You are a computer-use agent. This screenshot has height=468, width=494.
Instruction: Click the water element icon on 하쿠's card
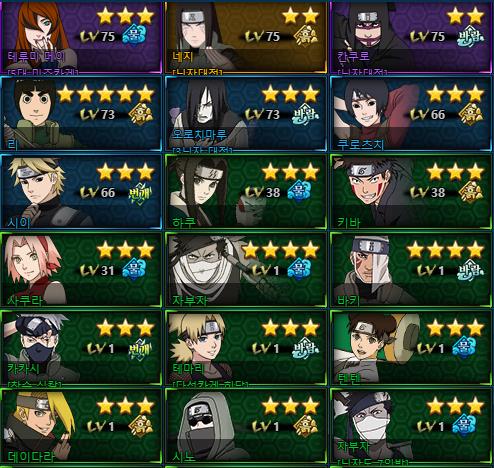[299, 192]
